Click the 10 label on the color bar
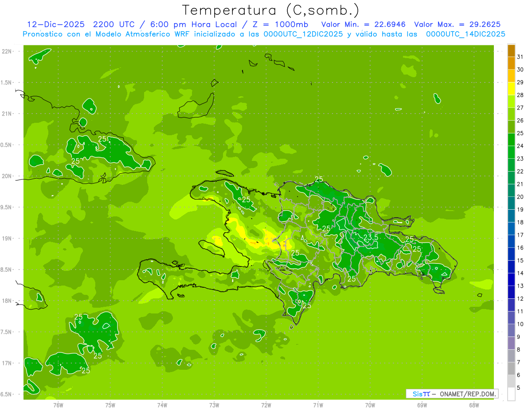 point(520,324)
